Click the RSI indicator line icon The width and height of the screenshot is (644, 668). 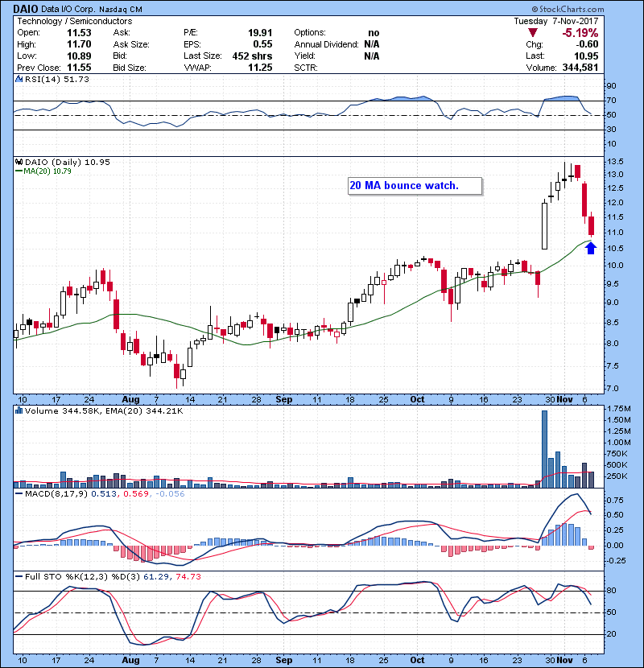(x=19, y=79)
